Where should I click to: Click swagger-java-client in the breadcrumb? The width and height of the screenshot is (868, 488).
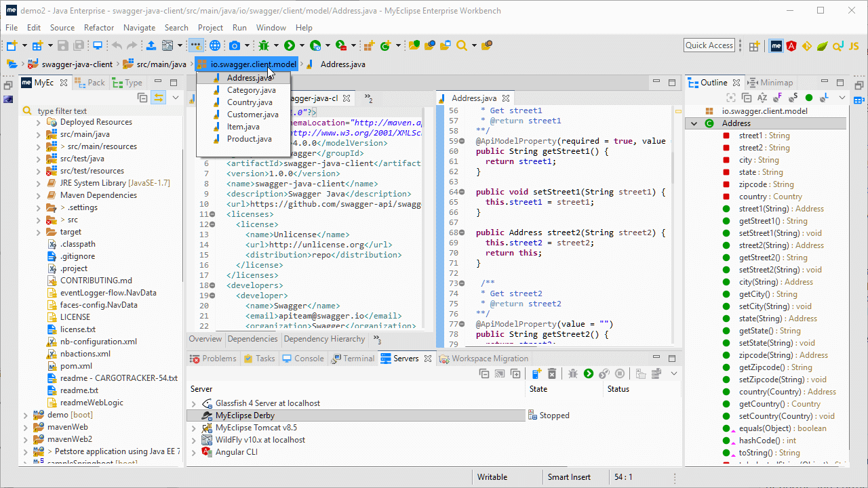77,64
